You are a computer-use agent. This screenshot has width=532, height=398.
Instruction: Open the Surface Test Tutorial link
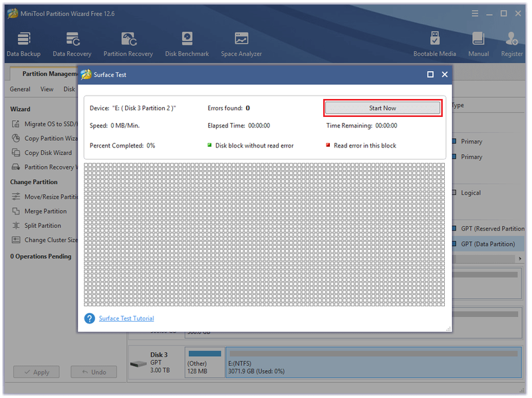click(x=126, y=318)
